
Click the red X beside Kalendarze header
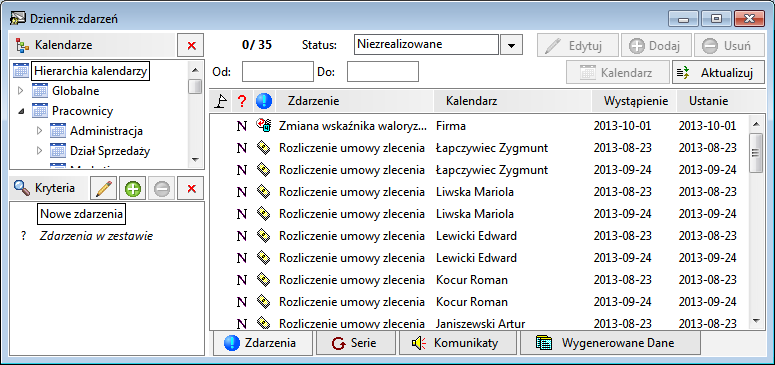pyautogui.click(x=191, y=46)
